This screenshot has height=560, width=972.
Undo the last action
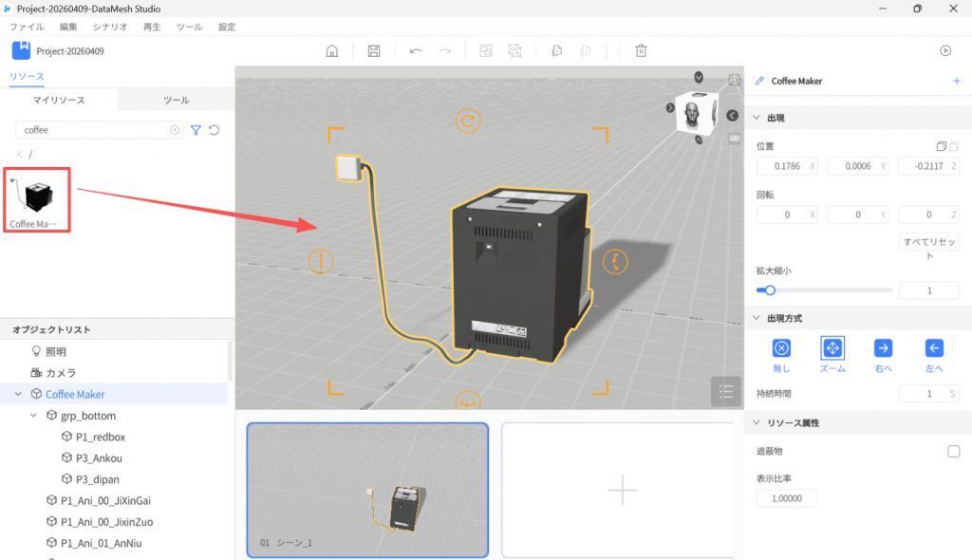(415, 51)
